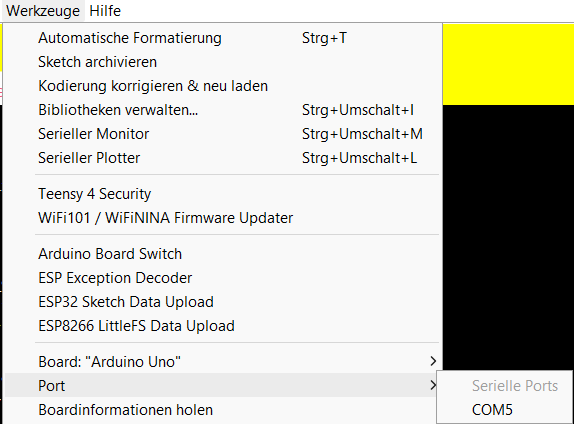Expand the Board: "Arduino Uno" submenu
Viewport: 574px width, 424px height.
[x=223, y=362]
